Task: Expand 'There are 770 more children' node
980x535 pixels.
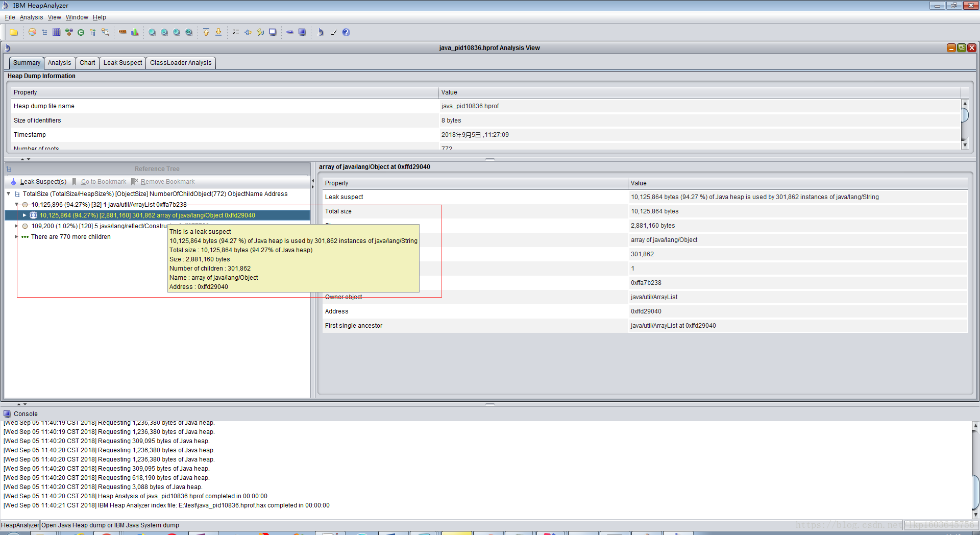Action: pyautogui.click(x=16, y=237)
